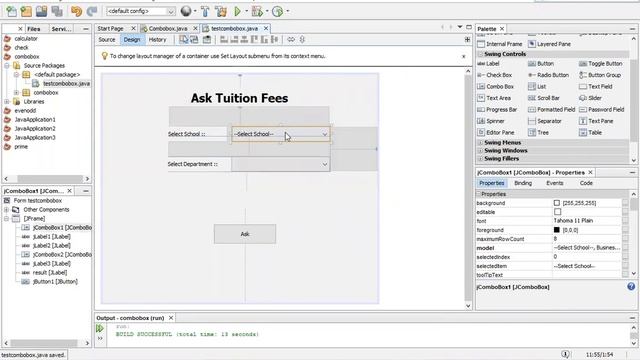The width and height of the screenshot is (640, 360).
Task: Open the Files tab in left panel
Action: pos(34,29)
